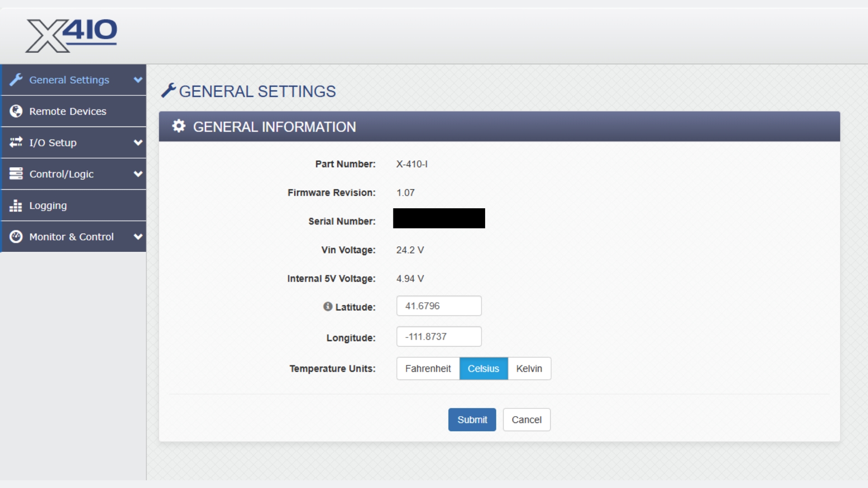Expand the General Settings menu chevron
This screenshot has width=868, height=488.
pos(138,80)
